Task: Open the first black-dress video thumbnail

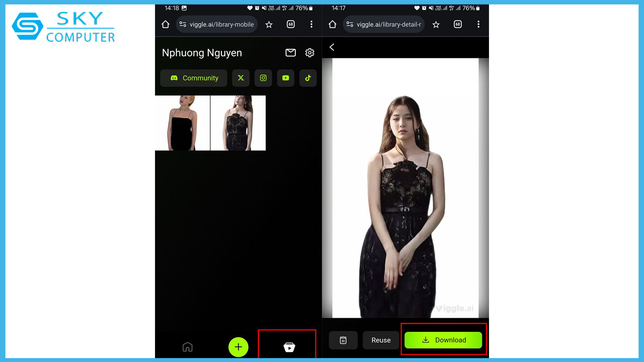Action: tap(182, 123)
